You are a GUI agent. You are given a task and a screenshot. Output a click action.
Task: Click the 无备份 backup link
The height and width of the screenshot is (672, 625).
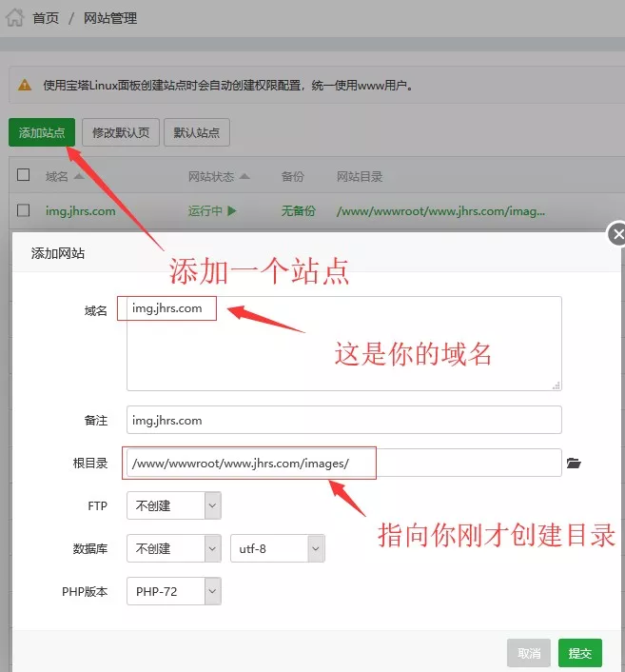(298, 211)
